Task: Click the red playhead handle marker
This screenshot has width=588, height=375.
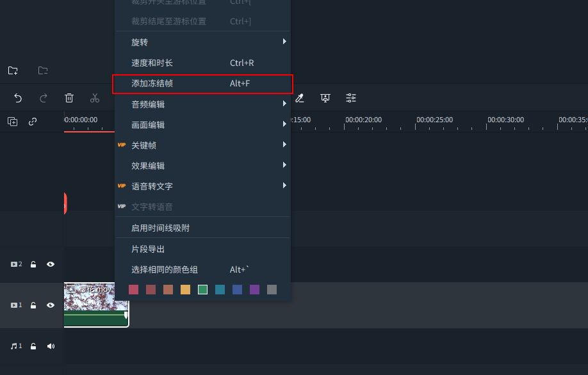Action: [x=65, y=203]
